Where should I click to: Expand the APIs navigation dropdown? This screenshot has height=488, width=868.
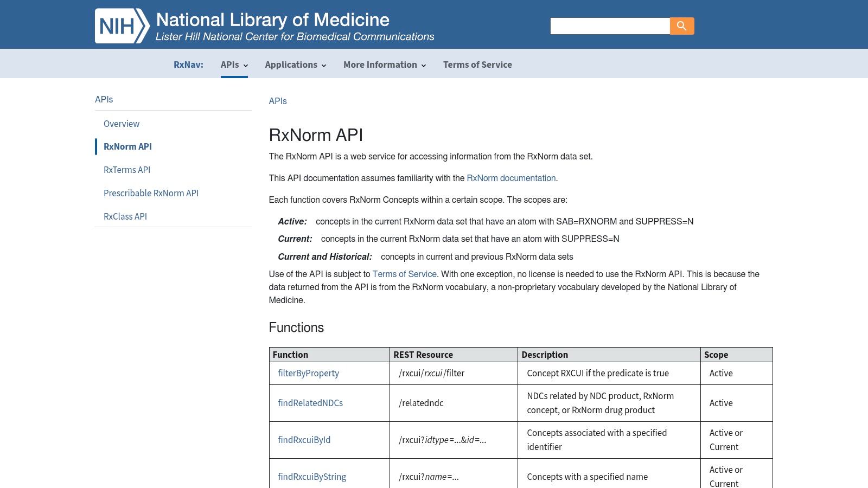coord(234,65)
